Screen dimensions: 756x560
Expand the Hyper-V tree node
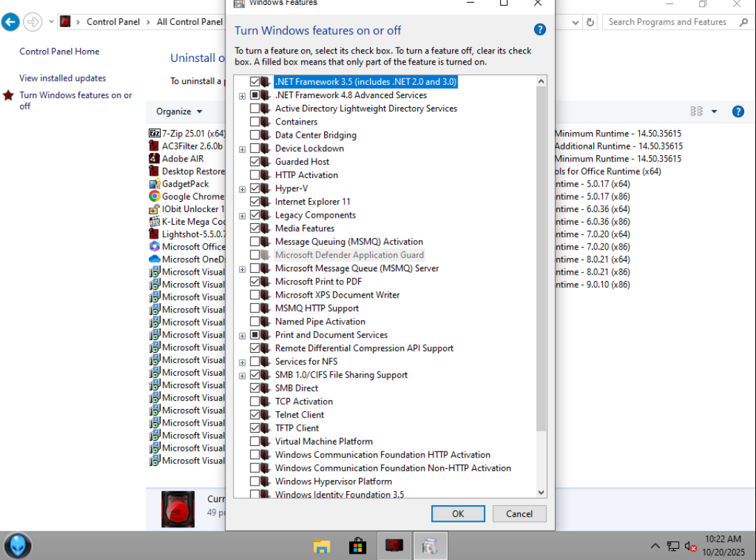[x=243, y=189]
